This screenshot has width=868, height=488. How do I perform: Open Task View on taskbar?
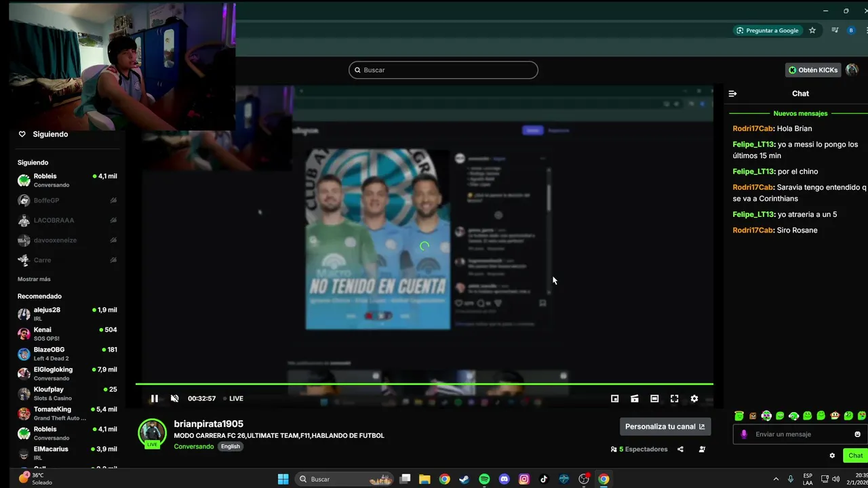point(405,479)
